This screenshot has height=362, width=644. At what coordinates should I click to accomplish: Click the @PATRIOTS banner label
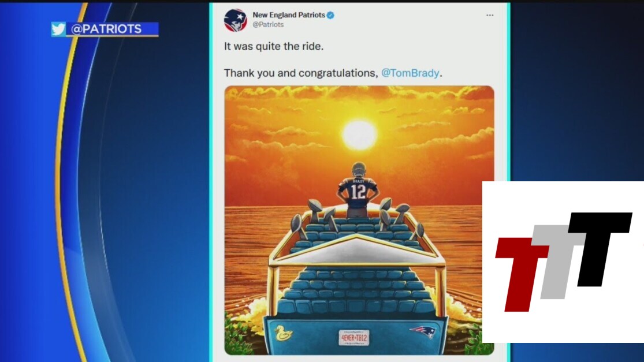pyautogui.click(x=106, y=29)
